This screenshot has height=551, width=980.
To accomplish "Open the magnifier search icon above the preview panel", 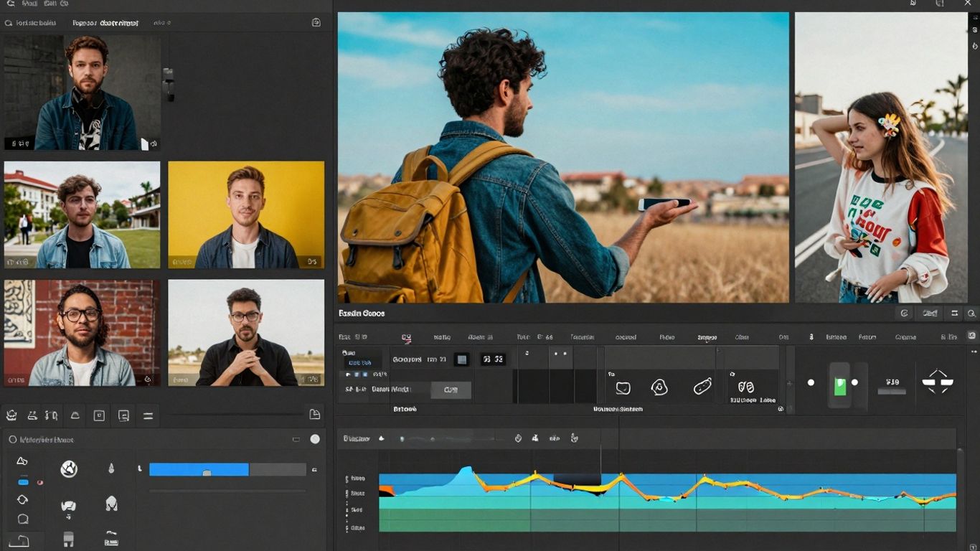I will click(x=971, y=314).
